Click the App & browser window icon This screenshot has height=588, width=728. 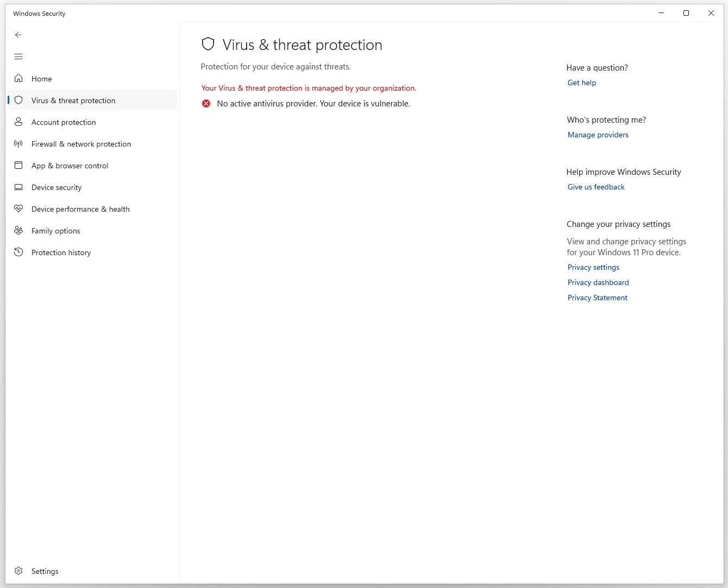click(18, 165)
